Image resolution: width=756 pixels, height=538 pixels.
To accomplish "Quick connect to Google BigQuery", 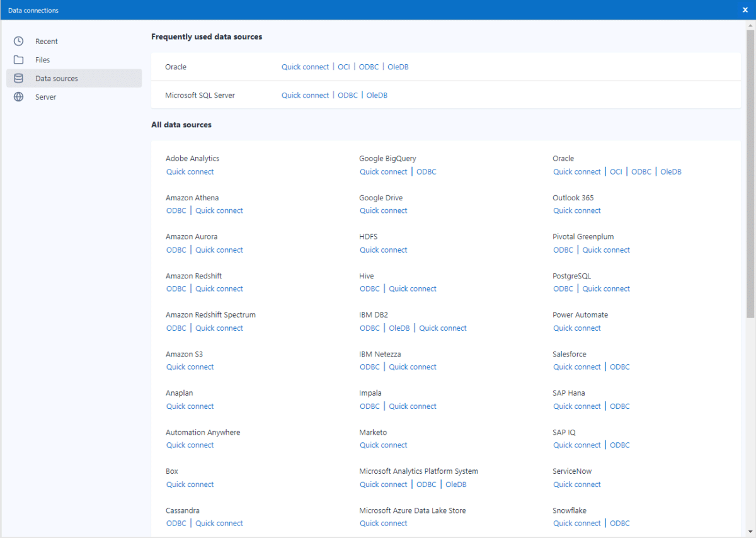I will pos(383,171).
